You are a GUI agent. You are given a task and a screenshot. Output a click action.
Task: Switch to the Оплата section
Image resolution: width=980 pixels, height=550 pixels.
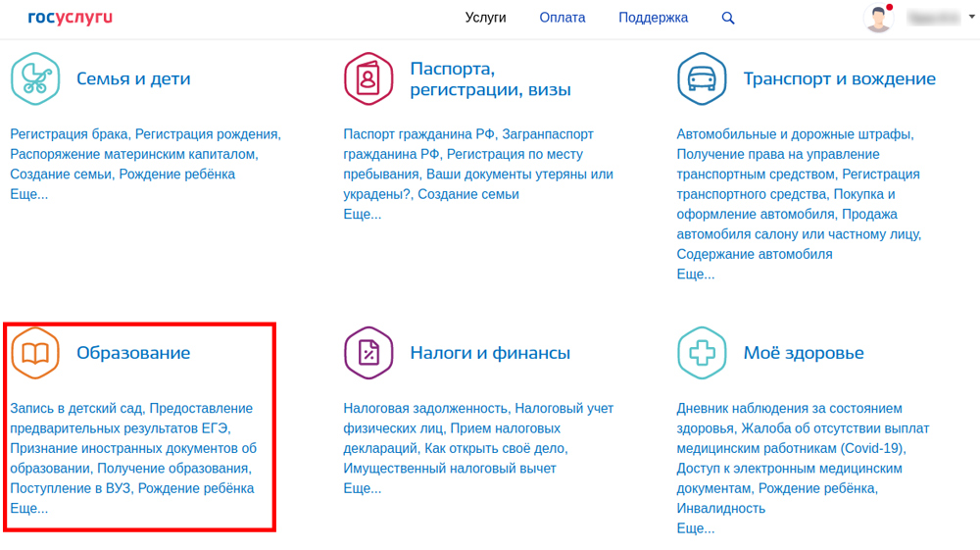point(563,18)
